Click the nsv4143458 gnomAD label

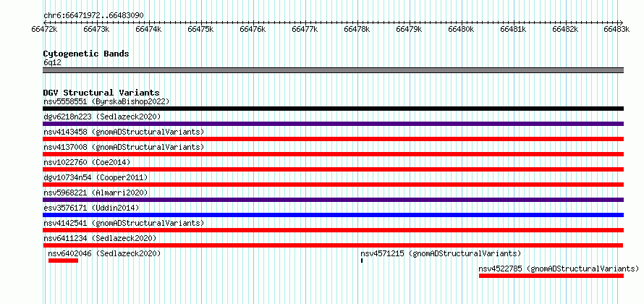pos(124,132)
